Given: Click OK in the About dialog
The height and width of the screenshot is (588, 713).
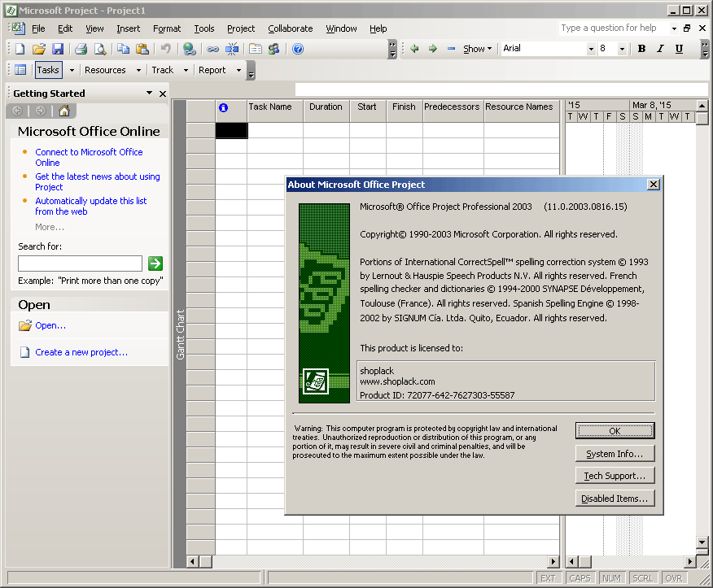Looking at the screenshot, I should point(615,431).
